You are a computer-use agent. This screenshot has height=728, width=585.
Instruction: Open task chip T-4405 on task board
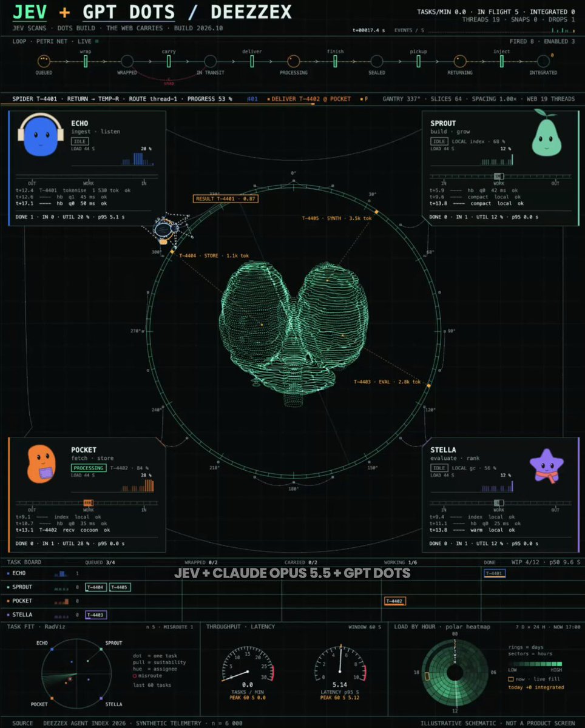pyautogui.click(x=120, y=587)
